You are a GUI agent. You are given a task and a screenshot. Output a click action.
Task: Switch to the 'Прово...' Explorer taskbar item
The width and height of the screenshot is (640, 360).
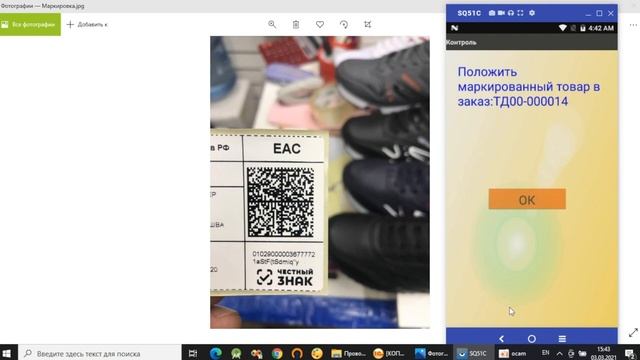coord(348,353)
